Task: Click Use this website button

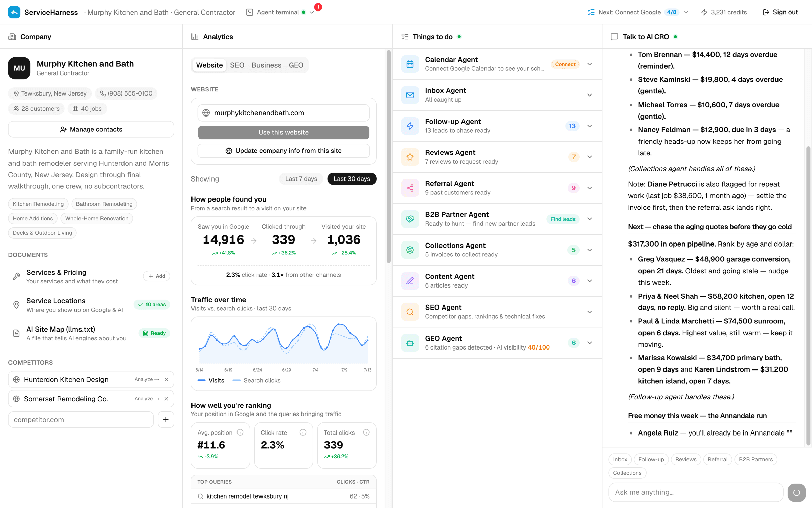Action: 284,132
